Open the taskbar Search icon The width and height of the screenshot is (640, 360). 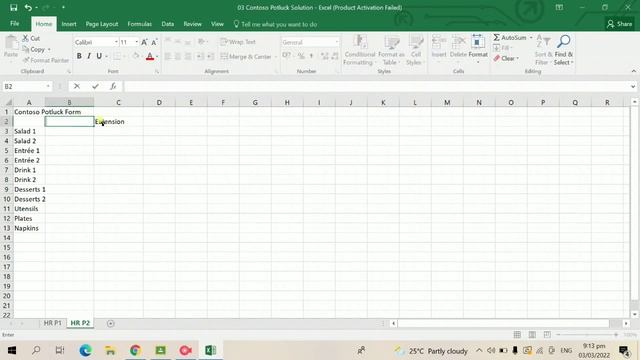coord(36,350)
